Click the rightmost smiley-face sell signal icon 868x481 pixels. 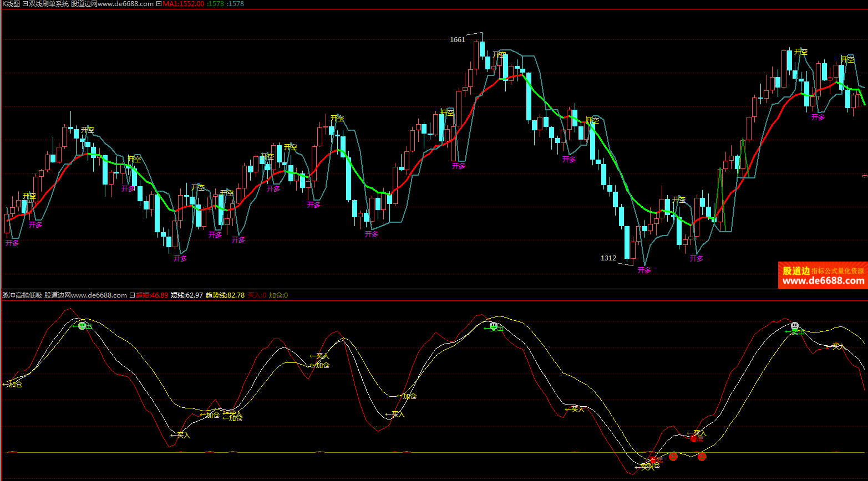click(x=795, y=326)
